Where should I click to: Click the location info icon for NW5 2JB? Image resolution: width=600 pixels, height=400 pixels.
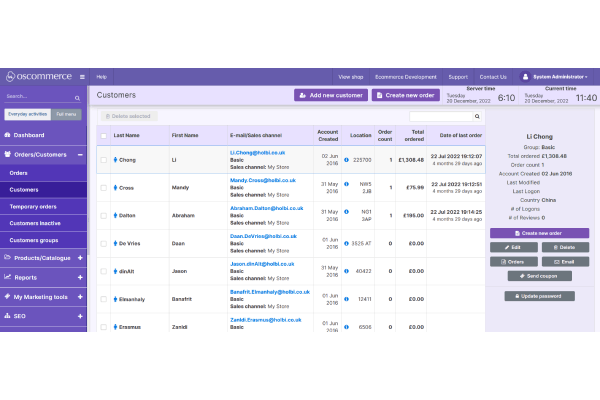pos(346,184)
